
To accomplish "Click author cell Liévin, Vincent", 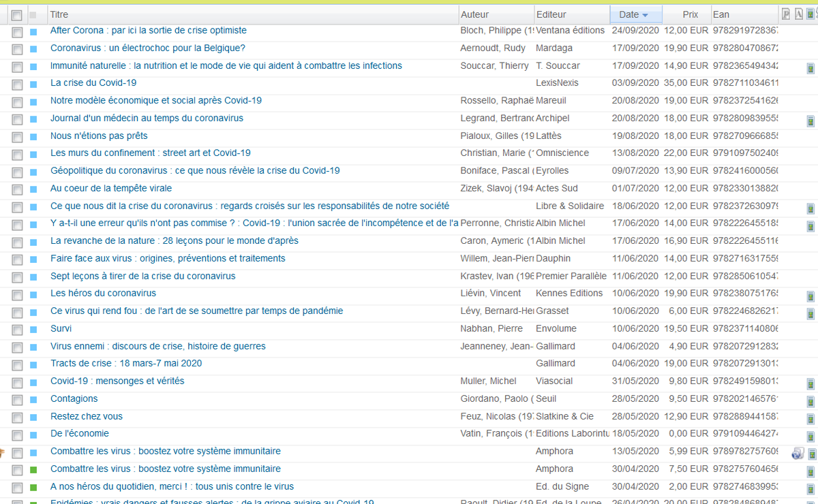I will 491,293.
